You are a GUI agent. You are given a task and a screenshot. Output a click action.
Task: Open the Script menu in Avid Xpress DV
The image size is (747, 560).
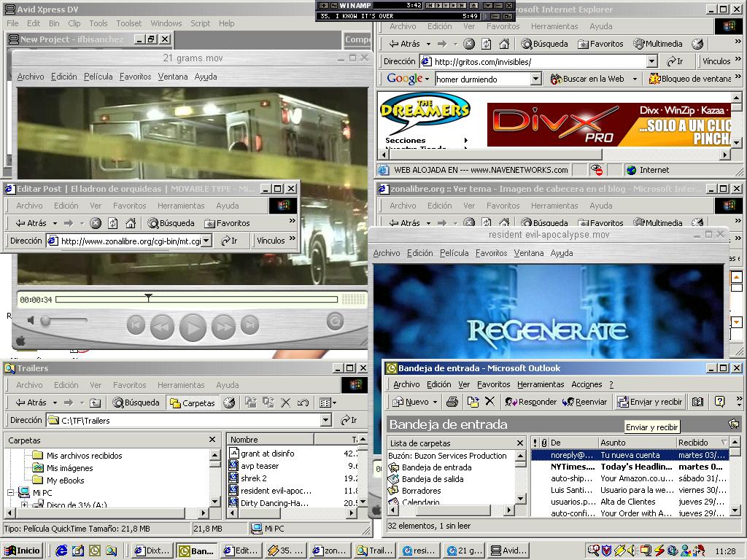pos(200,23)
